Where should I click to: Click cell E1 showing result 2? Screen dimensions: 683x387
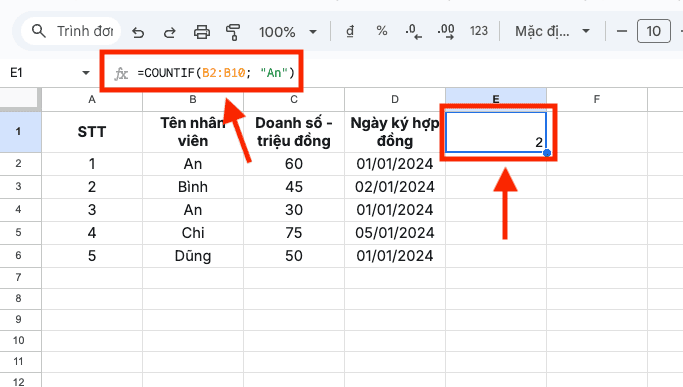[496, 132]
